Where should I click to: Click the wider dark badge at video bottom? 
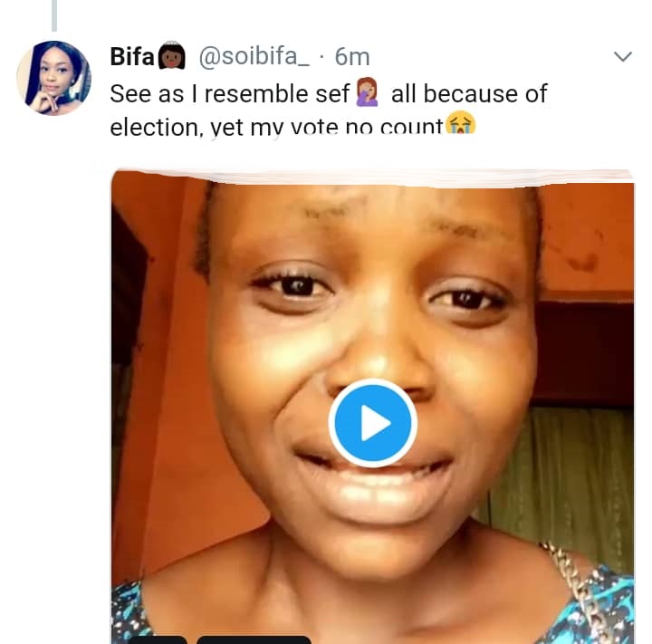pyautogui.click(x=254, y=639)
